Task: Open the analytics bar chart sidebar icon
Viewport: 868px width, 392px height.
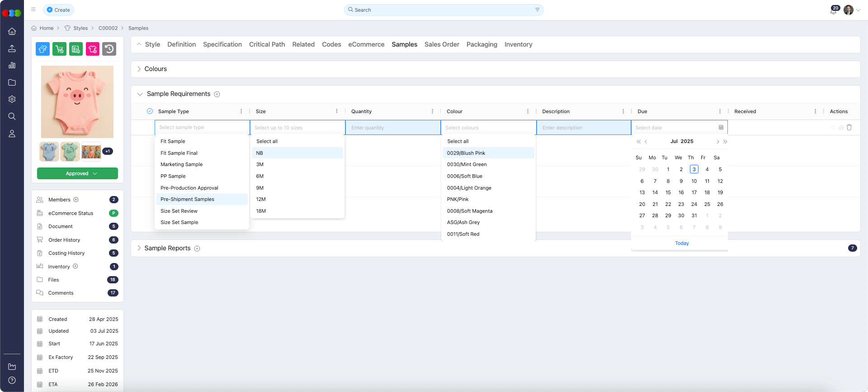Action: point(12,65)
